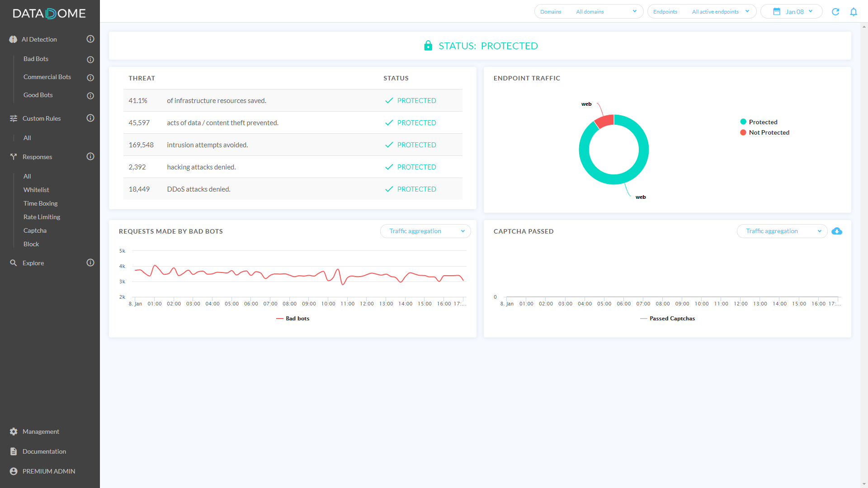Select Rate Limiting in sidebar
The width and height of the screenshot is (868, 488).
click(x=42, y=217)
